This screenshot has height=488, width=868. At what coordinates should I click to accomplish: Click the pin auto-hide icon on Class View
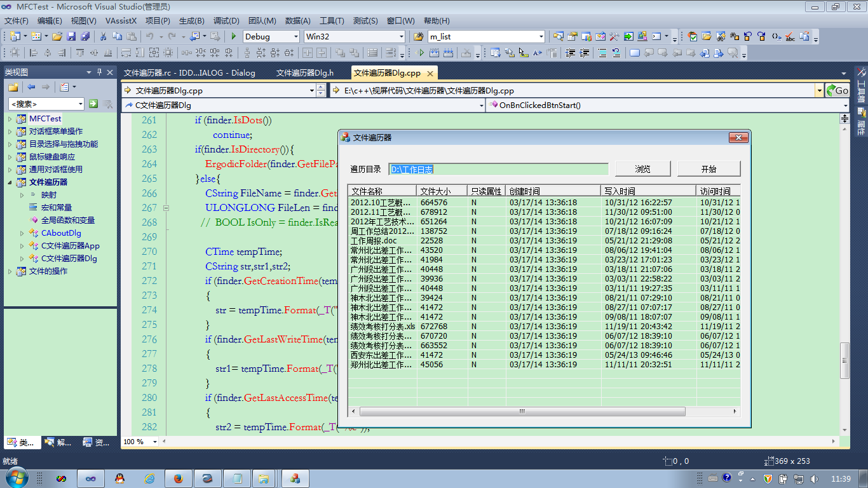(x=99, y=72)
